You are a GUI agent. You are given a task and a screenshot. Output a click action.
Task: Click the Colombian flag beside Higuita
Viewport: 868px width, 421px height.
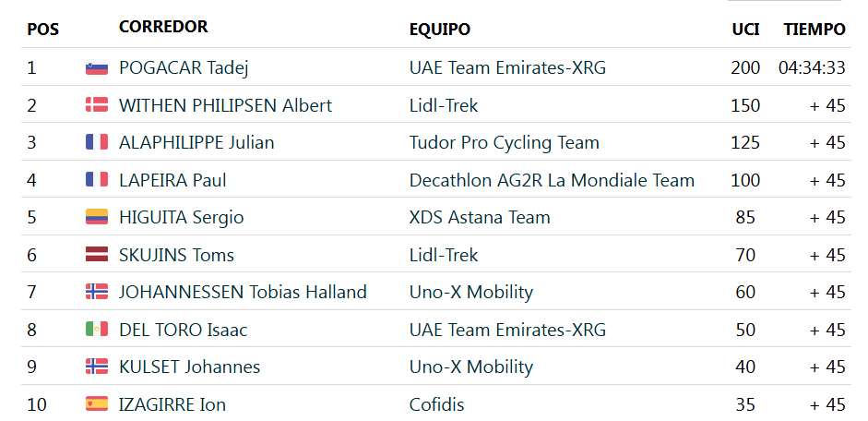tap(96, 217)
